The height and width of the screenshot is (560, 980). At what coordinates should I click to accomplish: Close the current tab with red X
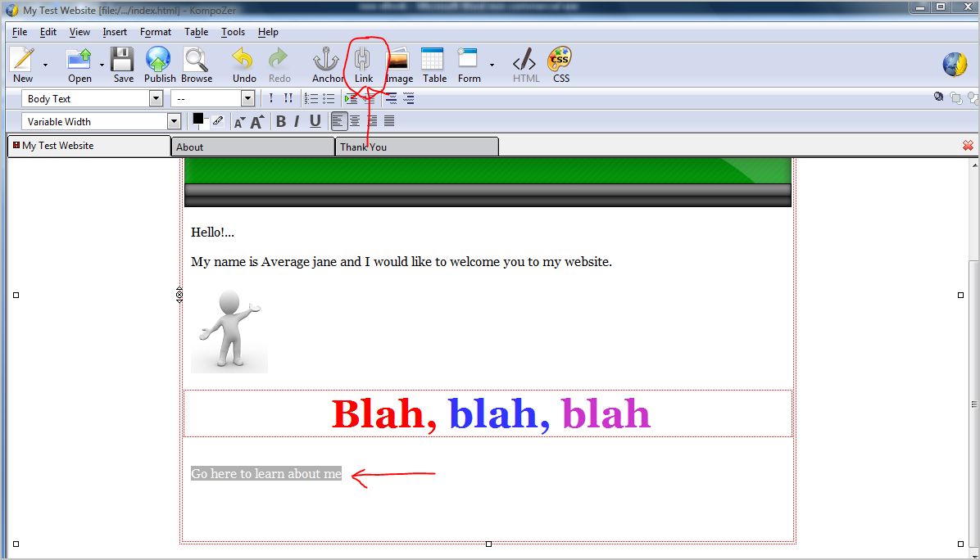968,146
